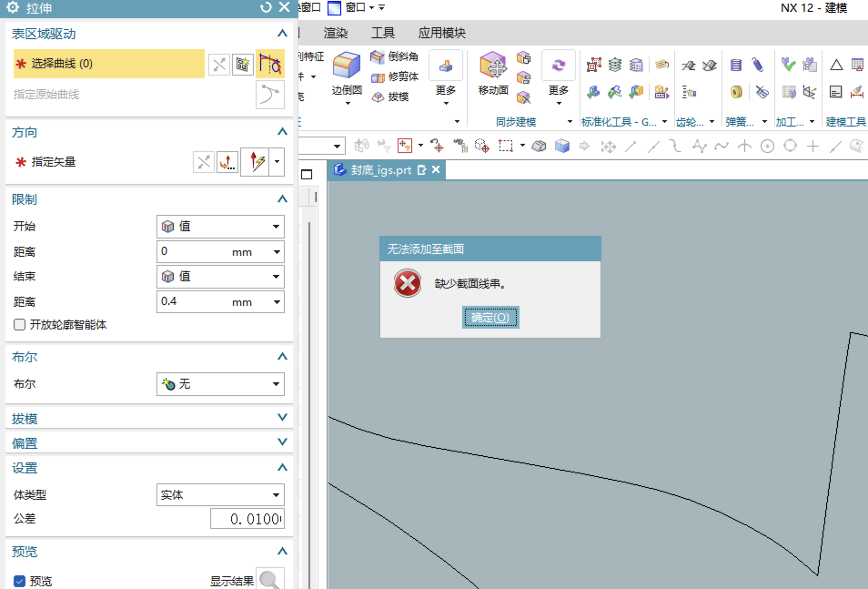This screenshot has width=868, height=589.
Task: Click the plus point icon in selection bar
Action: [813, 146]
